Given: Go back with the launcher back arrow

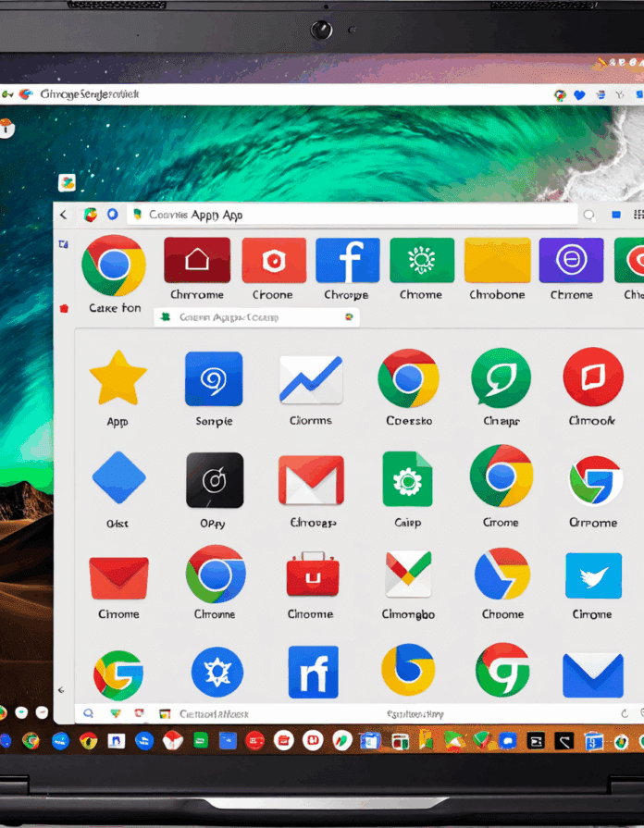Looking at the screenshot, I should pyautogui.click(x=64, y=215).
